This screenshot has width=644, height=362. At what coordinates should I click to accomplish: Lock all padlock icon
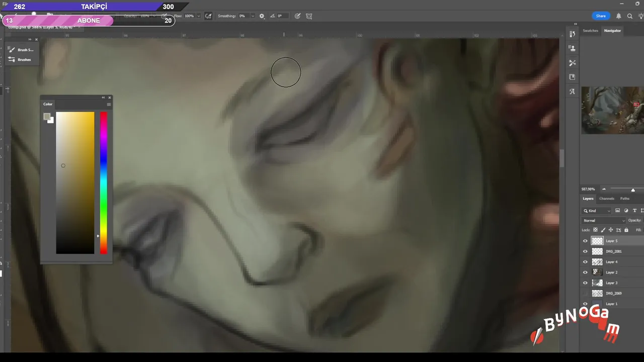tap(626, 230)
